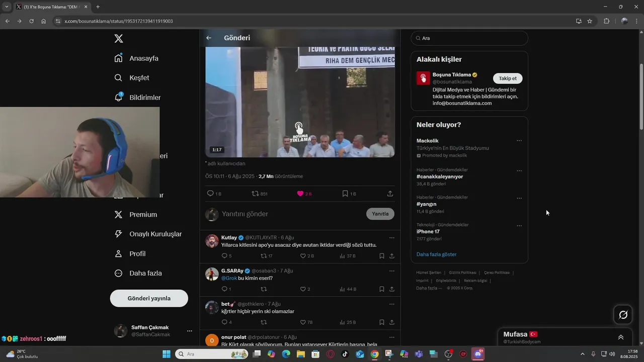
Task: Open TikTok from the taskbar
Action: pos(345,354)
